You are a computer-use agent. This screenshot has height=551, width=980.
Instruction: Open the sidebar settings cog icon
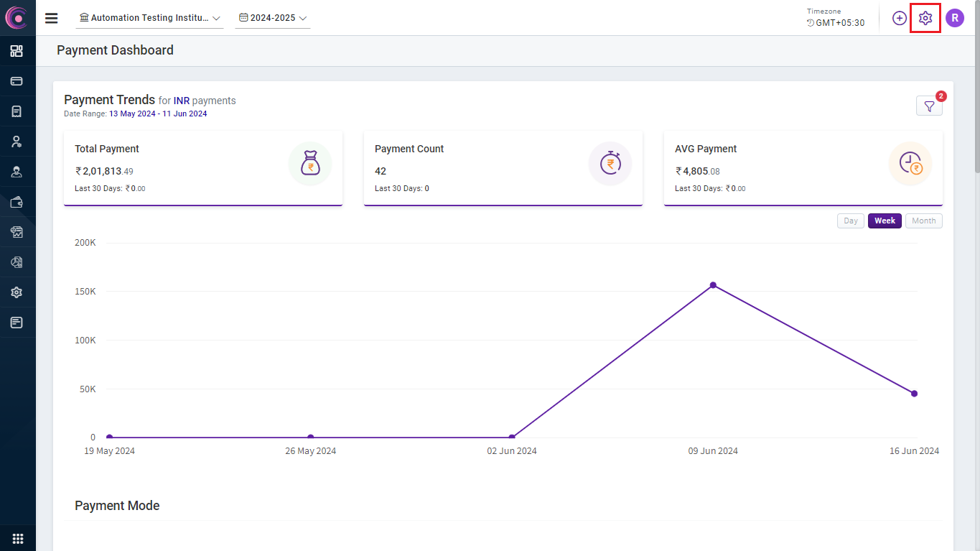pos(17,292)
